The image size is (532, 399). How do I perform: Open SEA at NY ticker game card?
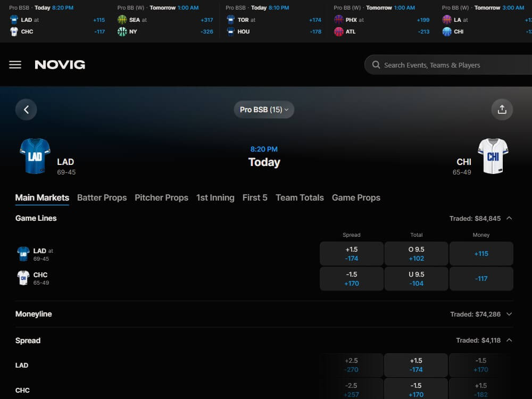(165, 21)
